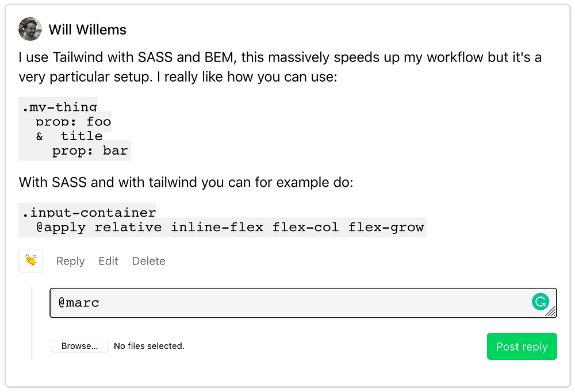Click the Reply link under the comment
Image resolution: width=575 pixels, height=392 pixels.
coord(70,261)
